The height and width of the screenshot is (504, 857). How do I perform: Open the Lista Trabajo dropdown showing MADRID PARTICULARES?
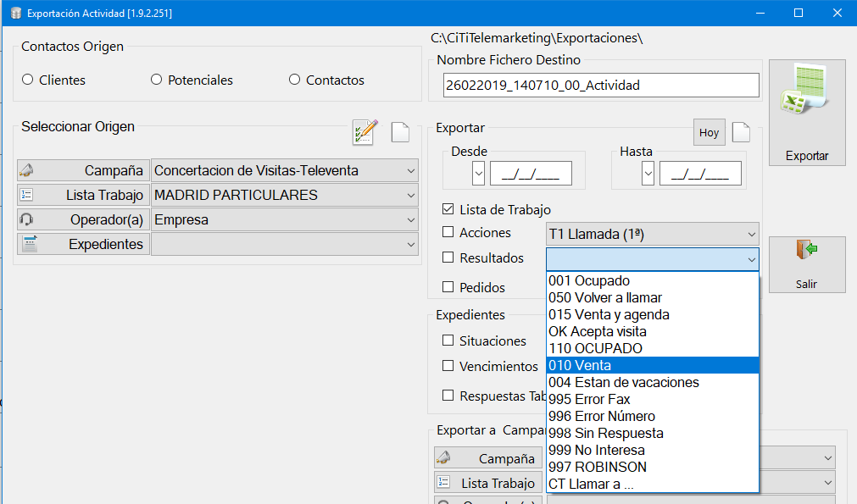point(285,195)
